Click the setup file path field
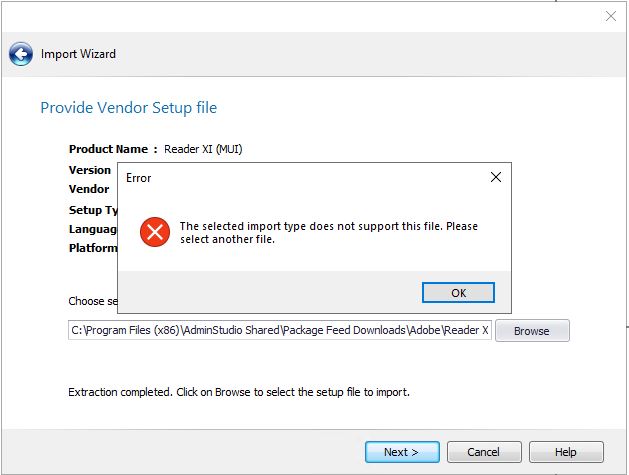629x475 pixels. click(x=280, y=330)
